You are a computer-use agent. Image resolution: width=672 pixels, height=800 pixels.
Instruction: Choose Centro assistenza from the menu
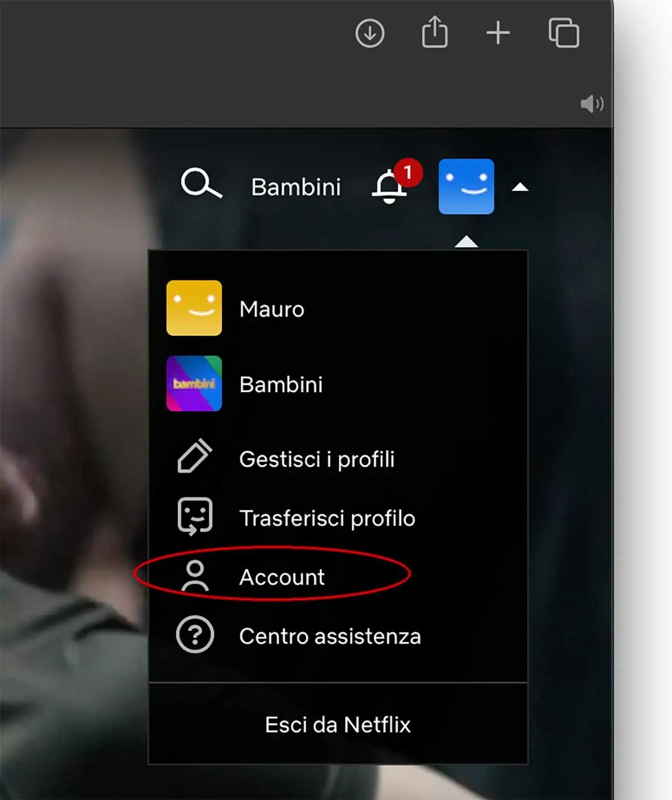tap(330, 636)
